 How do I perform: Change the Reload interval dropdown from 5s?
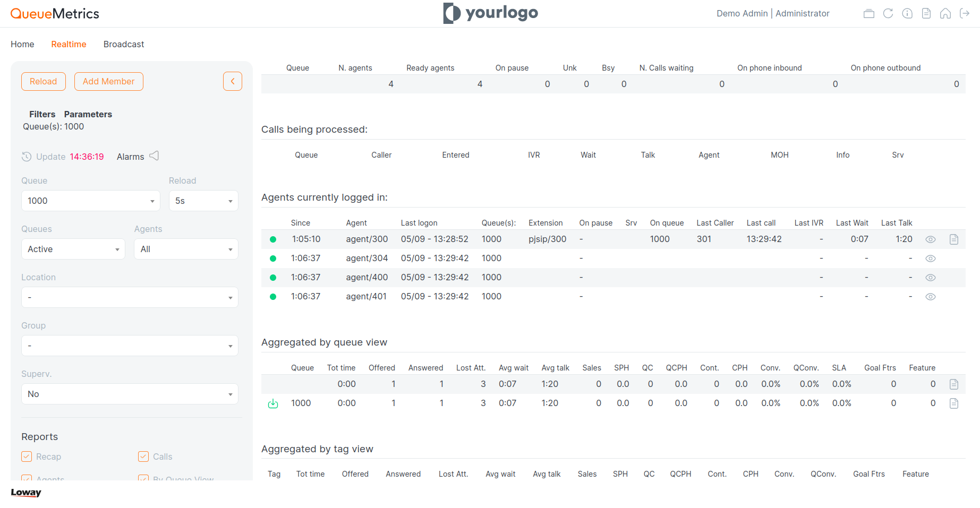coord(203,201)
